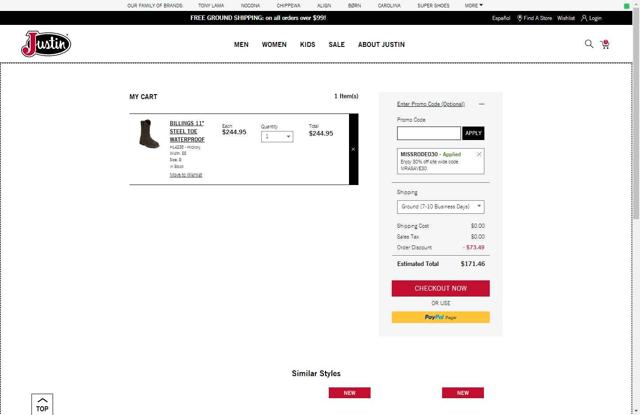
Task: Expand the MORE brands dropdown
Action: tap(473, 5)
